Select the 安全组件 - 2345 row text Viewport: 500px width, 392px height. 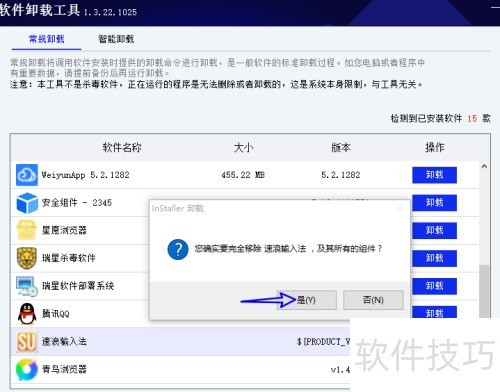click(x=77, y=203)
